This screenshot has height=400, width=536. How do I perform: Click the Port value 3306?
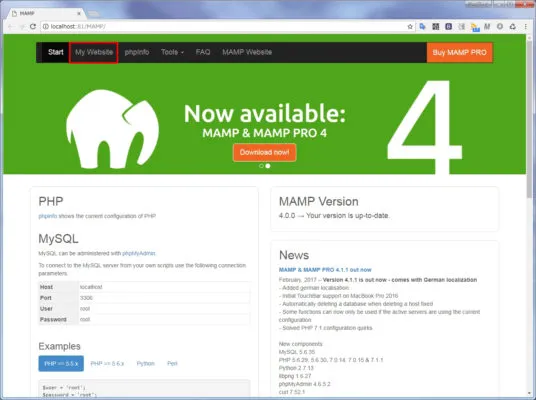pyautogui.click(x=86, y=298)
